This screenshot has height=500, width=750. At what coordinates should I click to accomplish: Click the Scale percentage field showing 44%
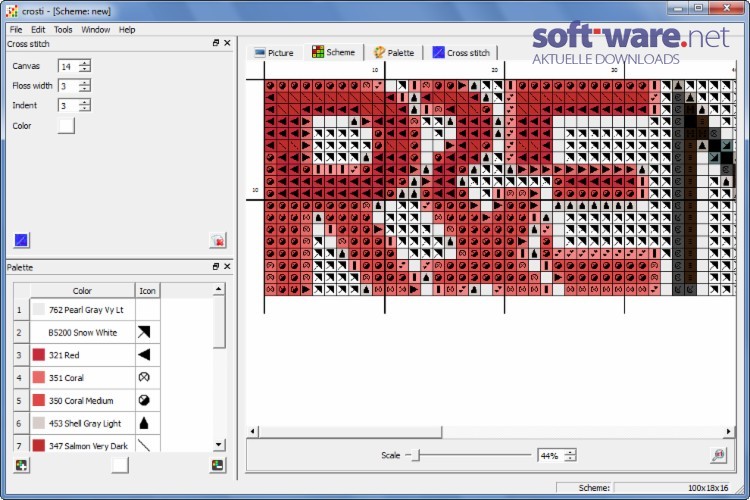tap(551, 456)
